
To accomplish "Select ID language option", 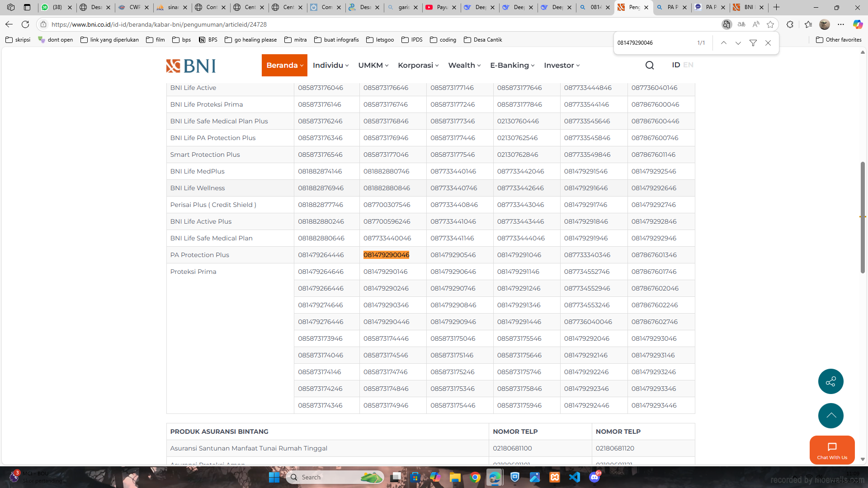I will [x=676, y=65].
